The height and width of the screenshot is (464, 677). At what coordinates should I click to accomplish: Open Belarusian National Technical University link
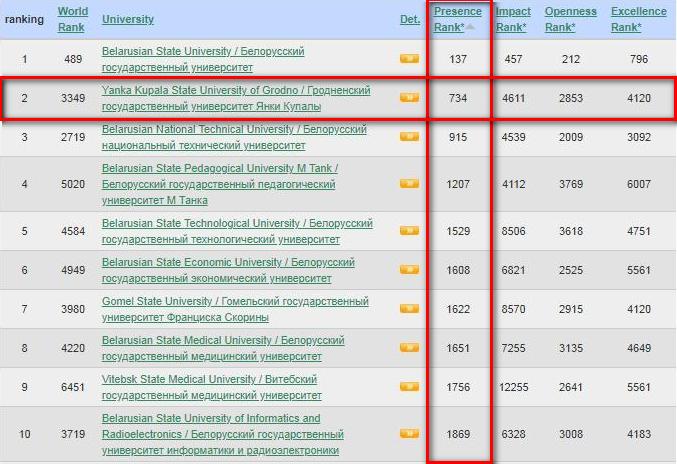pos(234,137)
